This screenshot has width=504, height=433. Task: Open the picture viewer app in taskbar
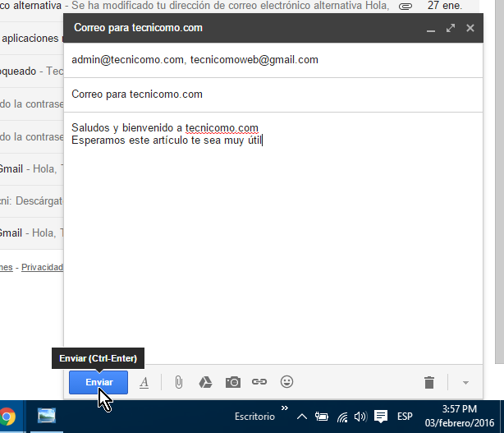click(x=47, y=416)
